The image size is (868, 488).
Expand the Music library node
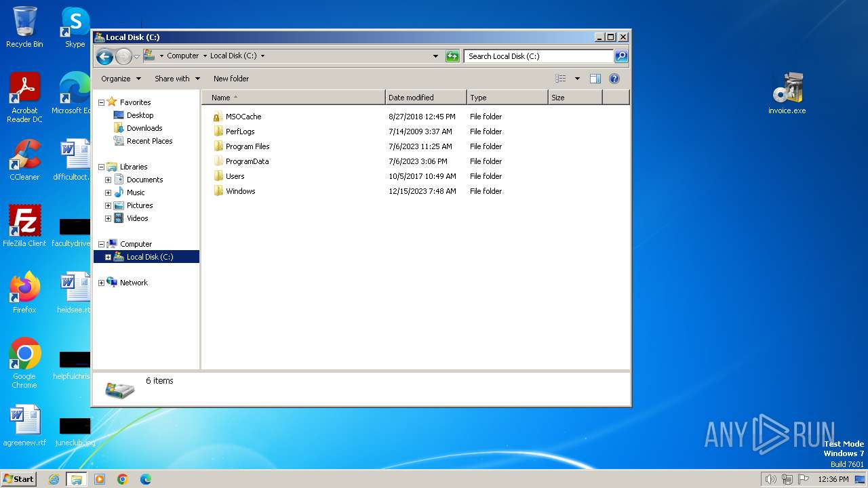(x=108, y=192)
